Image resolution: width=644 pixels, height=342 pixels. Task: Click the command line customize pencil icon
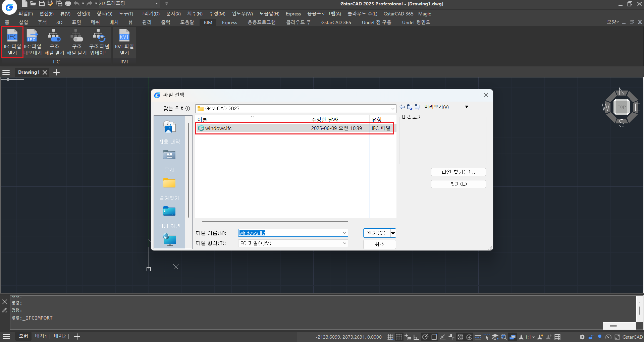pyautogui.click(x=5, y=310)
